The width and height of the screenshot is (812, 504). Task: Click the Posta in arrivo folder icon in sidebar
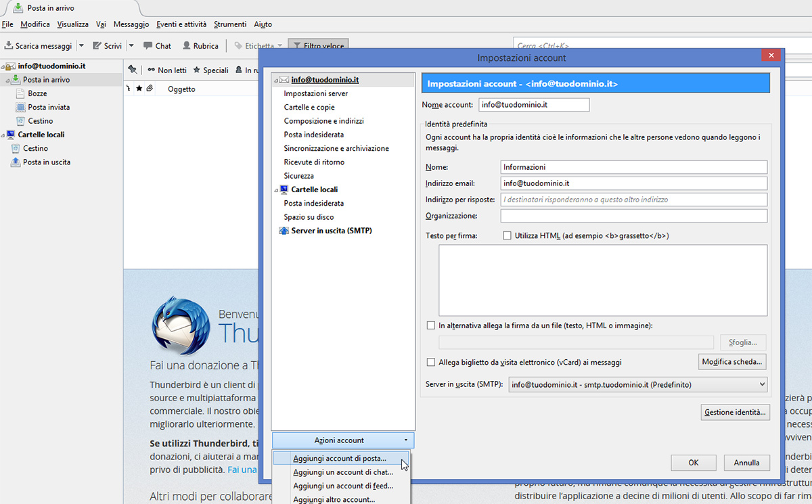point(16,80)
